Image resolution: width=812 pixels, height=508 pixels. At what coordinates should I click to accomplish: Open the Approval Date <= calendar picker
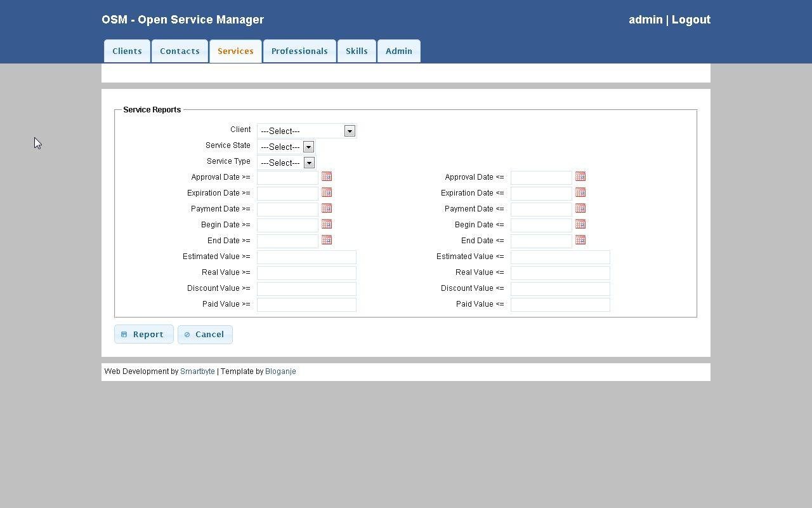[x=580, y=177]
